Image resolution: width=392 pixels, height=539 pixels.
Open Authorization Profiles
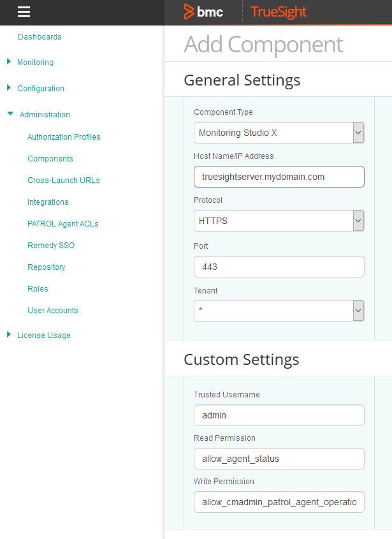(64, 137)
